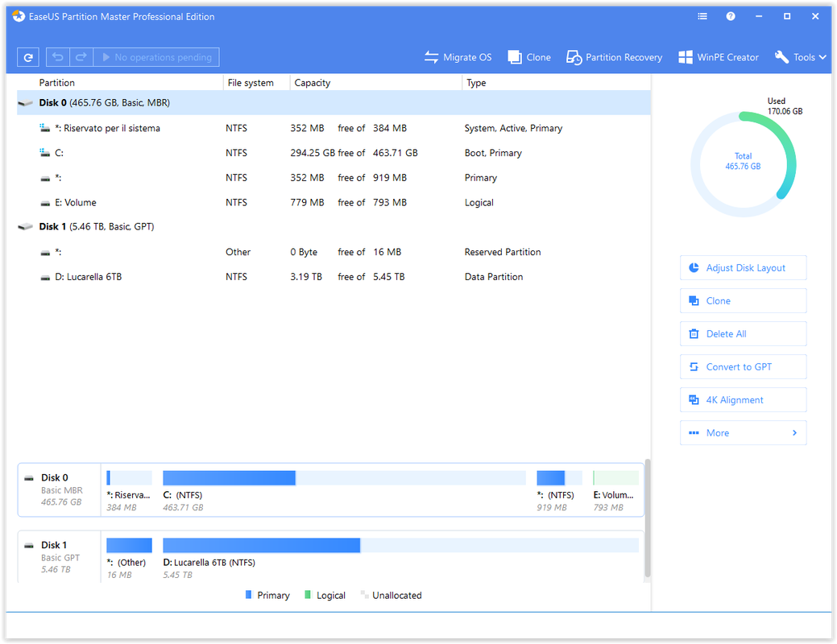This screenshot has height=644, width=837.
Task: Click the Logical legend color swatch
Action: pos(308,594)
